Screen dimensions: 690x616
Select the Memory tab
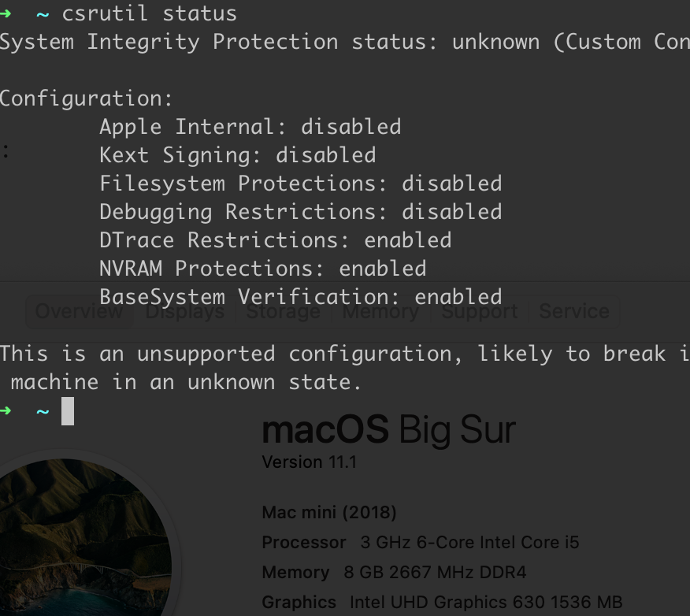click(x=380, y=311)
